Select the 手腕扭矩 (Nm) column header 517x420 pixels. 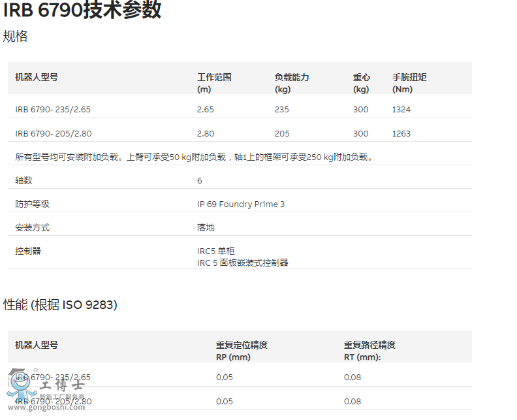[x=409, y=82]
